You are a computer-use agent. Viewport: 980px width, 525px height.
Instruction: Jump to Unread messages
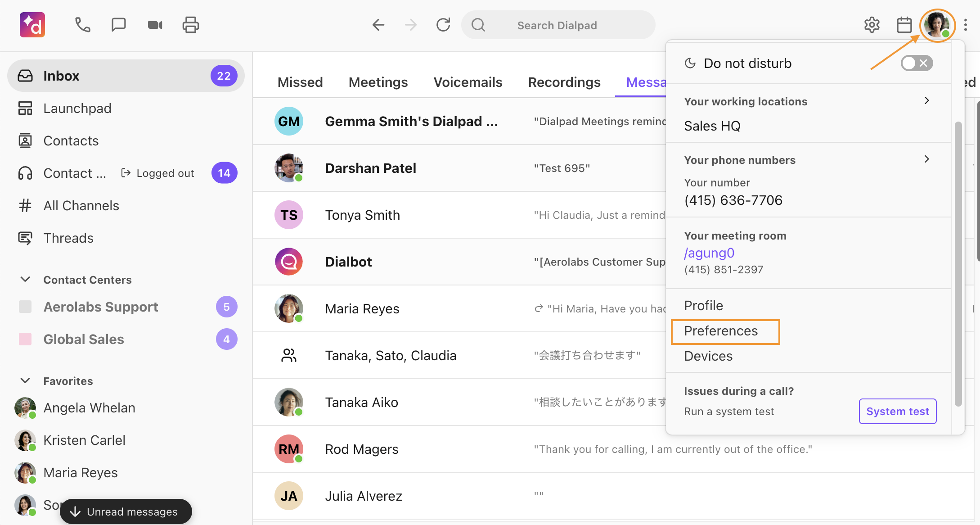click(126, 511)
